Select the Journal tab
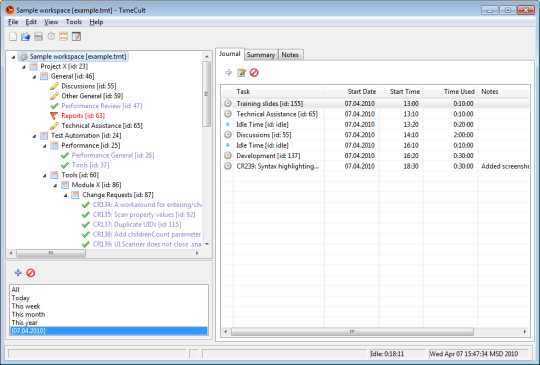 (230, 54)
